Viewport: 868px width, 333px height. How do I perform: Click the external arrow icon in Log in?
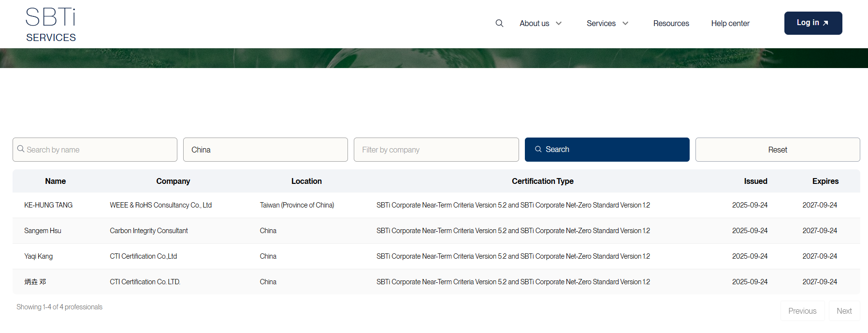pyautogui.click(x=825, y=23)
